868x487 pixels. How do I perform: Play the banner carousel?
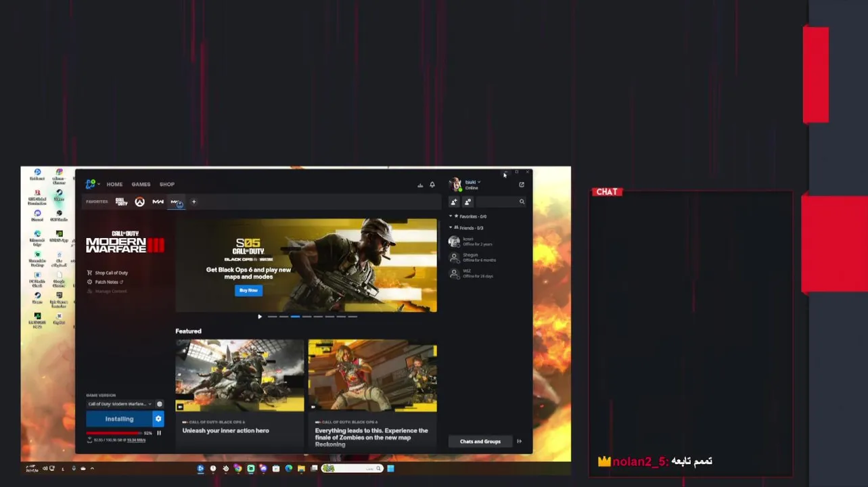(x=260, y=317)
